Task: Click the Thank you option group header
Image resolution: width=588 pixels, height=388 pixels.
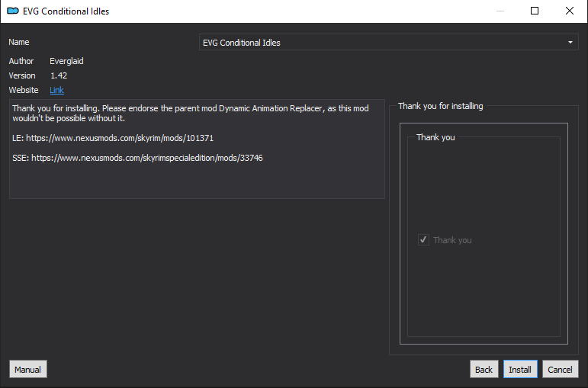Action: coord(435,137)
